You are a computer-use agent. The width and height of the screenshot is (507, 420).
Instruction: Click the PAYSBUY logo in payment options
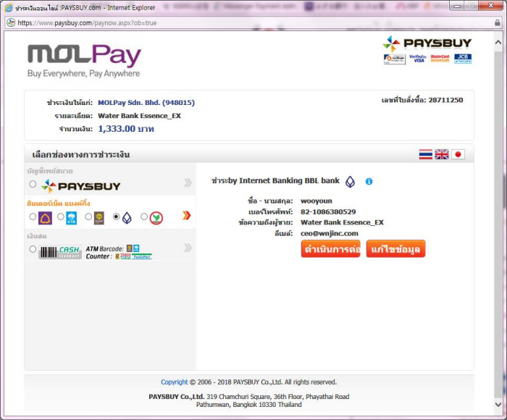coord(81,186)
